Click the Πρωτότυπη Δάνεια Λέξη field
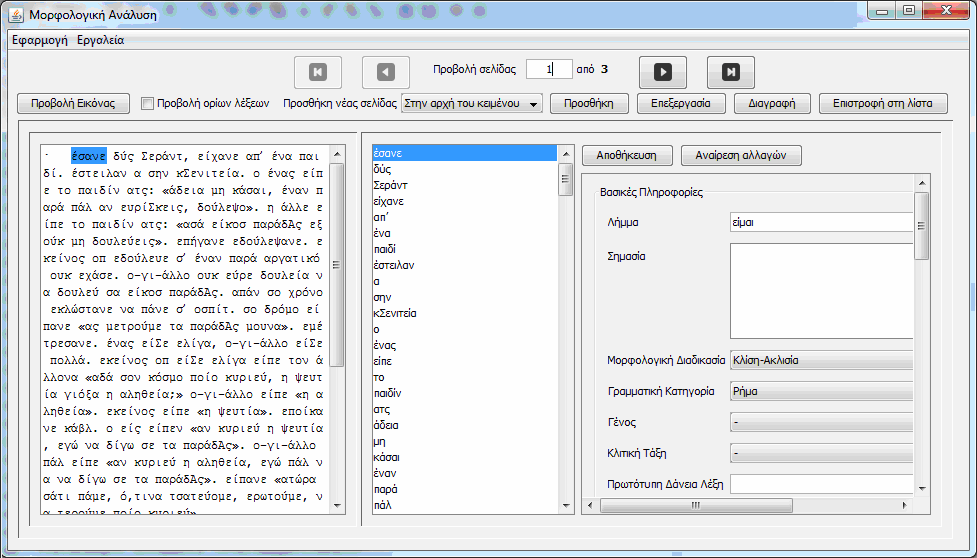The width and height of the screenshot is (977, 558). (821, 484)
